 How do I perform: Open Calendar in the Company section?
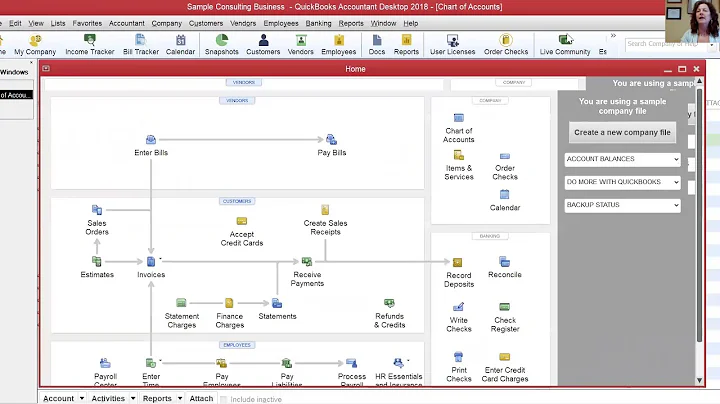tap(505, 201)
